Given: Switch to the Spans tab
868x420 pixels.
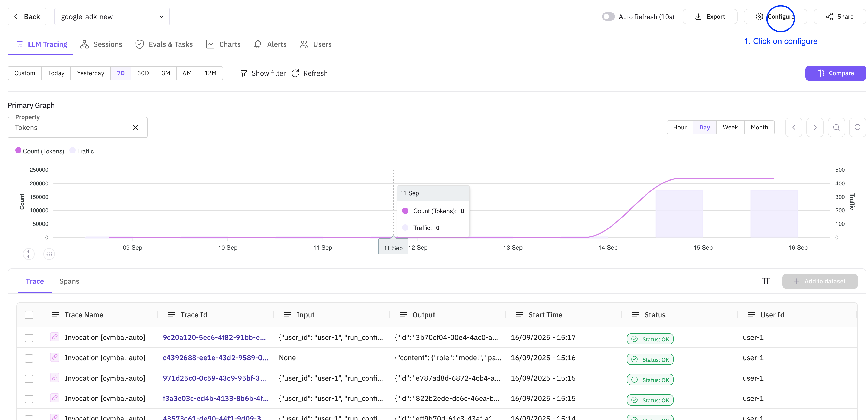Looking at the screenshot, I should tap(69, 281).
